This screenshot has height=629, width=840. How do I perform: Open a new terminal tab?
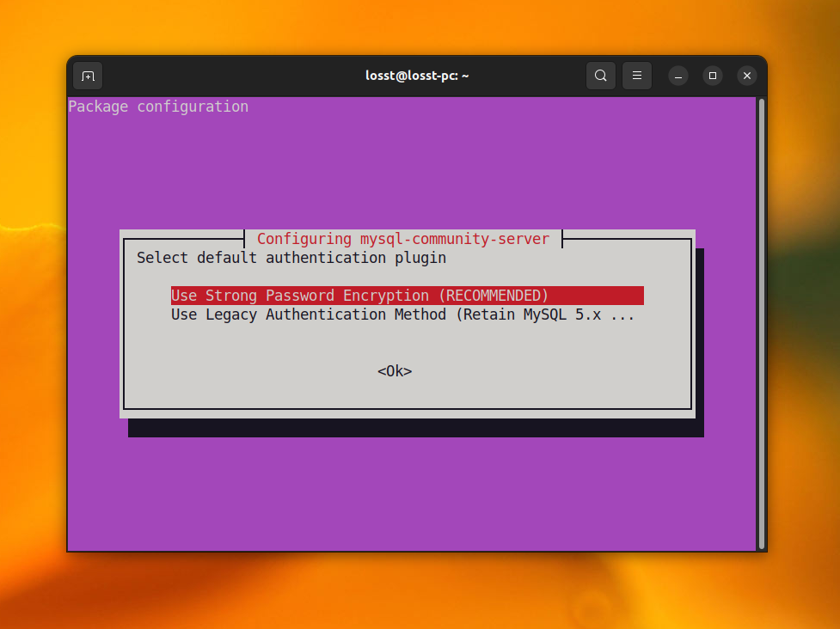[88, 76]
